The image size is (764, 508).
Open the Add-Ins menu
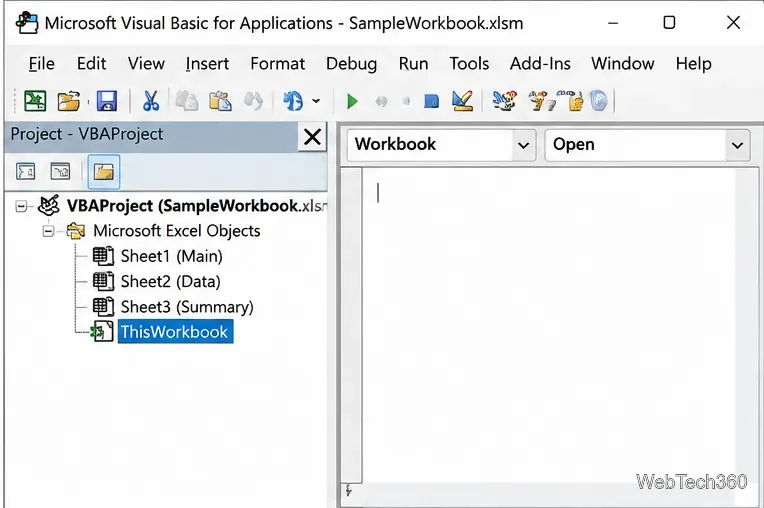coord(540,64)
